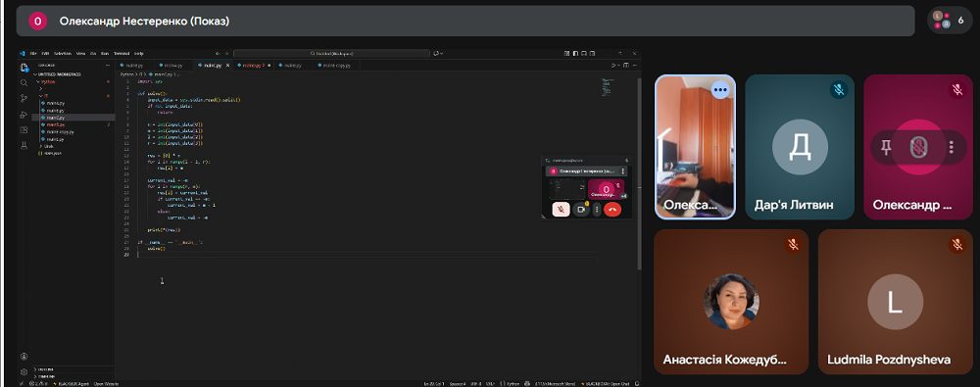
Task: Collapse the python folder in the Explorer
Action: (x=38, y=81)
